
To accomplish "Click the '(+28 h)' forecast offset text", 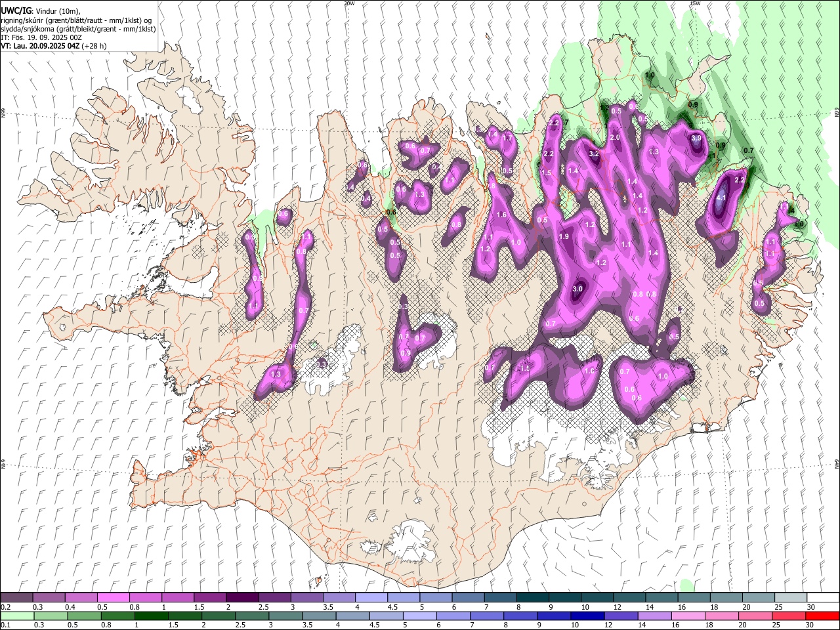I will tap(94, 46).
